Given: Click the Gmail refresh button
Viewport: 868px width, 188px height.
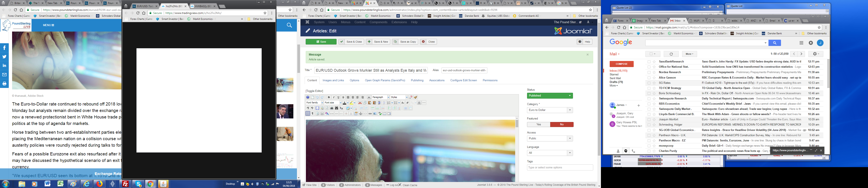Looking at the screenshot, I should tap(671, 54).
